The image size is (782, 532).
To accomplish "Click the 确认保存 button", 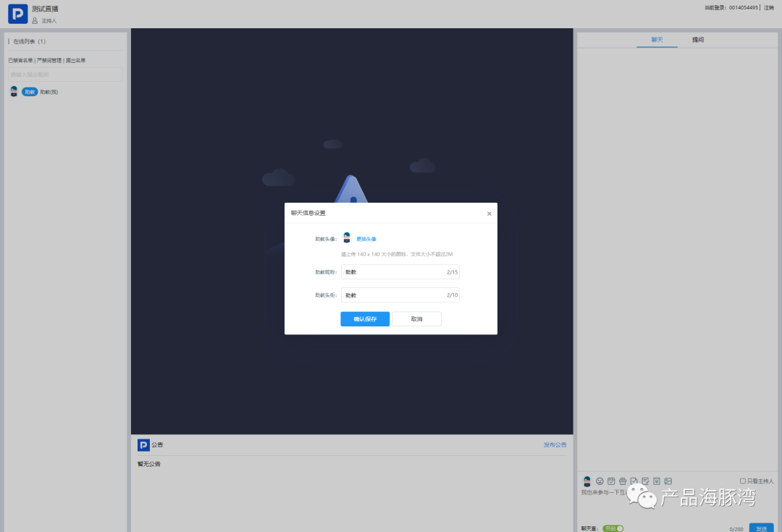I will [x=365, y=319].
